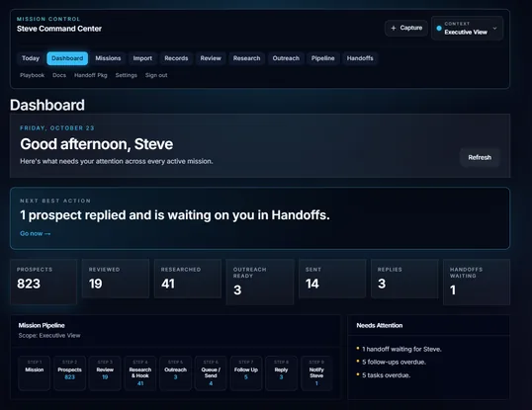
Task: Select Step 3 Review pipeline card
Action: 105,373
